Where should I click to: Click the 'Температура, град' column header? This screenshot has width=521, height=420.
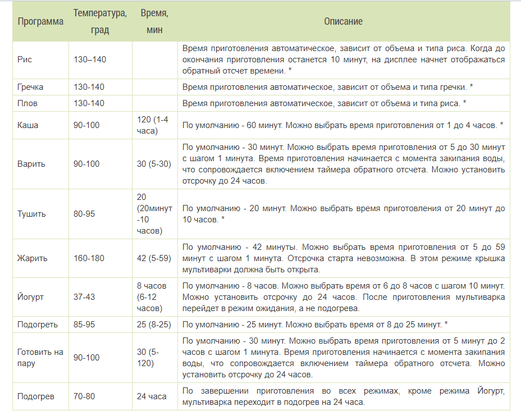[x=100, y=21]
